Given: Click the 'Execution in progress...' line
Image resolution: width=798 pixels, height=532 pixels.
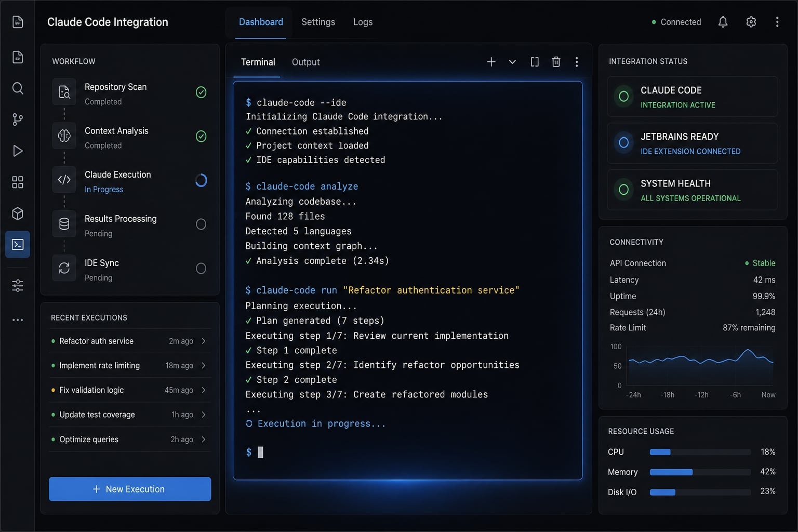Looking at the screenshot, I should (x=316, y=423).
